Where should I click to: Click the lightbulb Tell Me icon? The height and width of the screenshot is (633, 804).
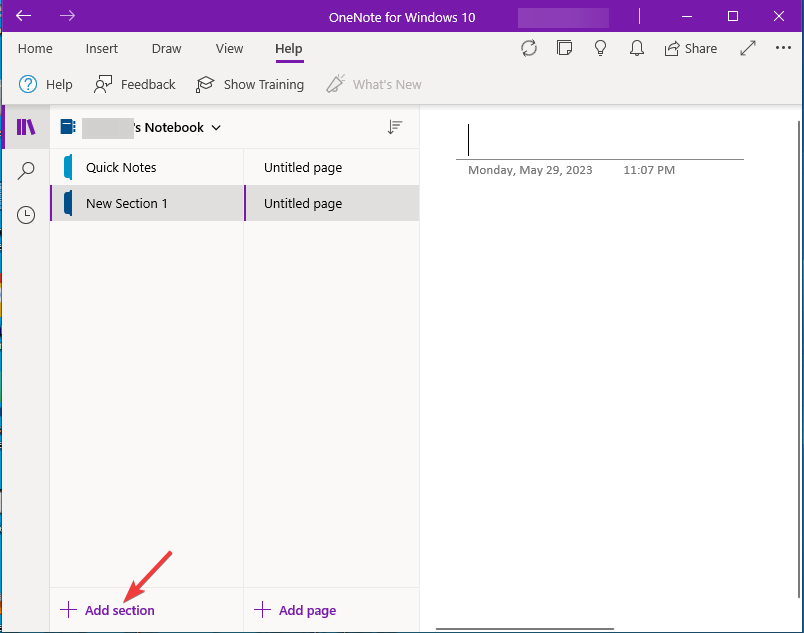[600, 48]
